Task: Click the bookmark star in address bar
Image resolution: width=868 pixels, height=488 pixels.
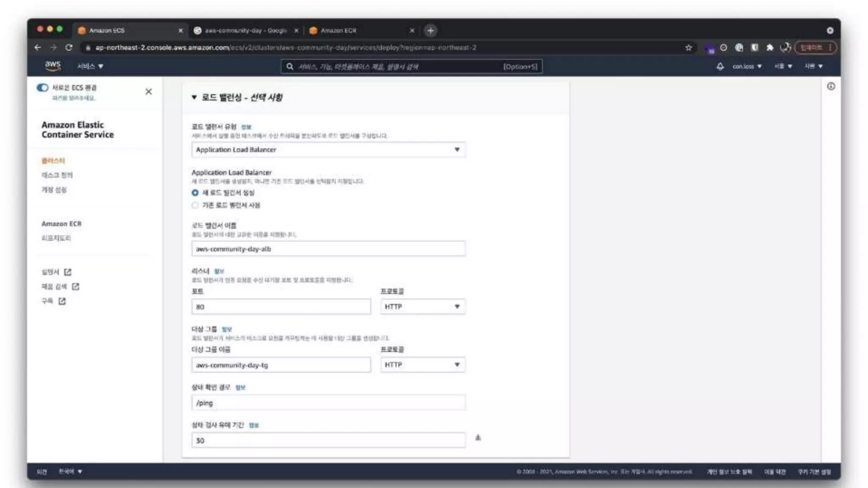Action: click(688, 47)
